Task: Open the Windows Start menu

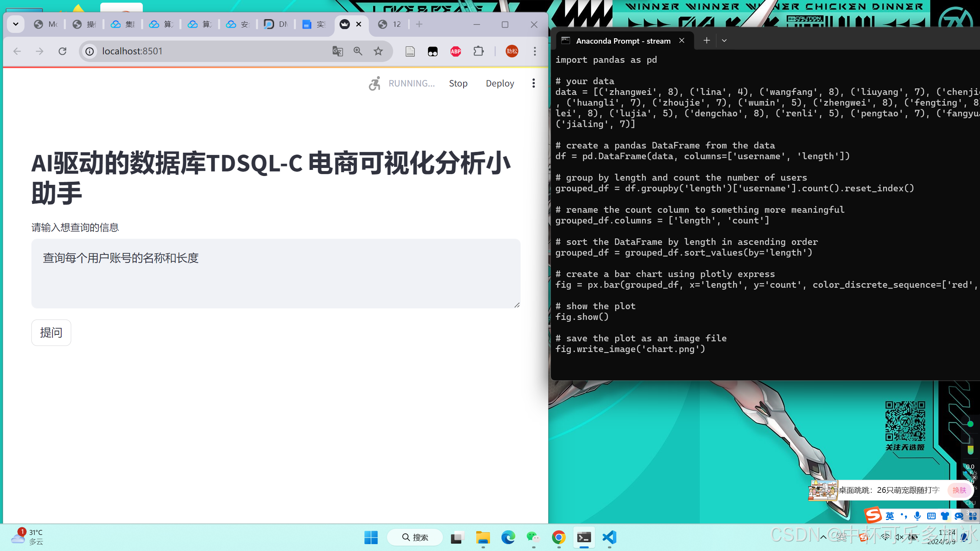Action: (371, 538)
